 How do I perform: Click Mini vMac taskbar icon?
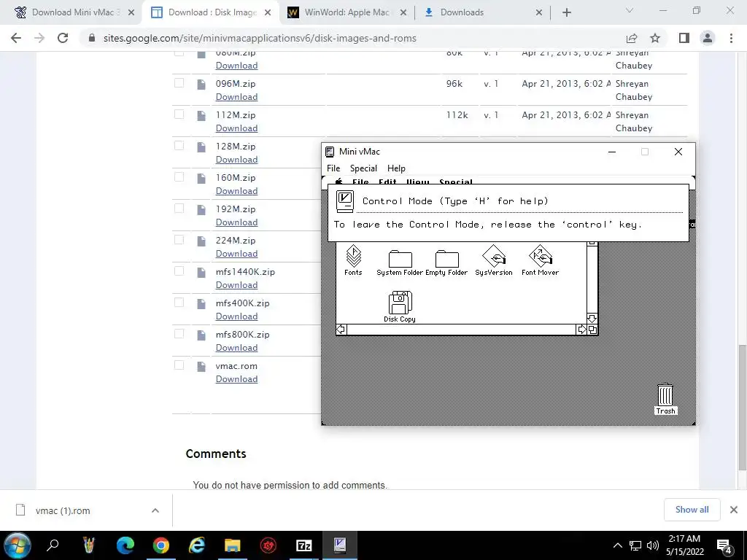tap(340, 545)
